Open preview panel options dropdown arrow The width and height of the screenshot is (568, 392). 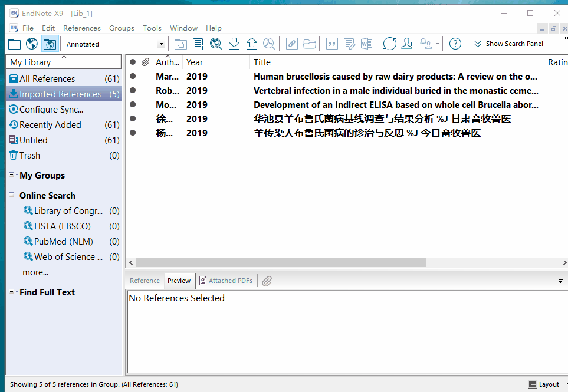(560, 281)
